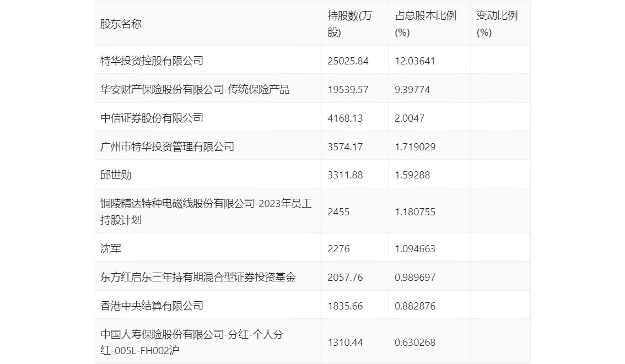The image size is (625, 364).
Task: Select the 4168.13 shares value
Action: tap(345, 118)
